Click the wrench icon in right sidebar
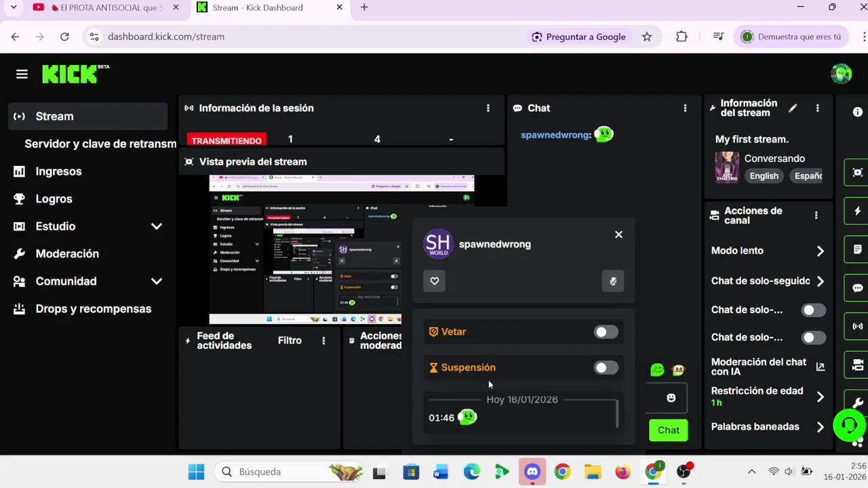The width and height of the screenshot is (868, 488). click(857, 403)
